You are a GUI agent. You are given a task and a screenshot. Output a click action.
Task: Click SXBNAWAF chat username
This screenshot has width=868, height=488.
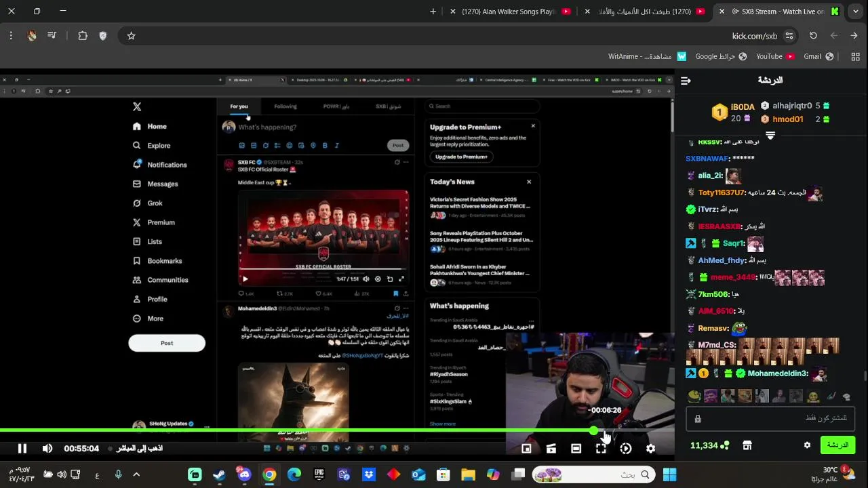point(707,159)
